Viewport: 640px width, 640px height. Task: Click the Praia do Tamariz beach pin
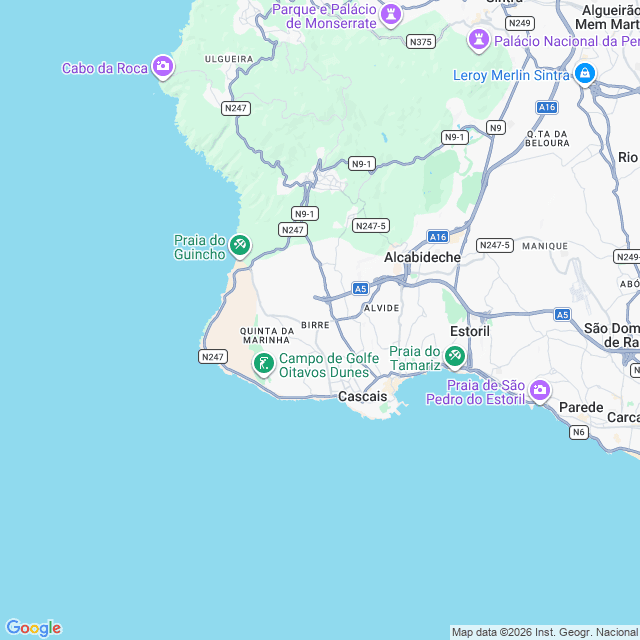[454, 357]
